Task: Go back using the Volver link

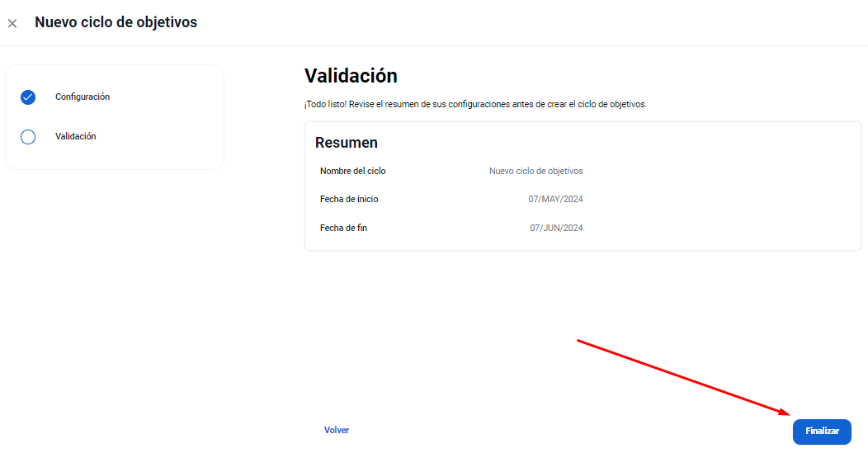Action: point(337,430)
